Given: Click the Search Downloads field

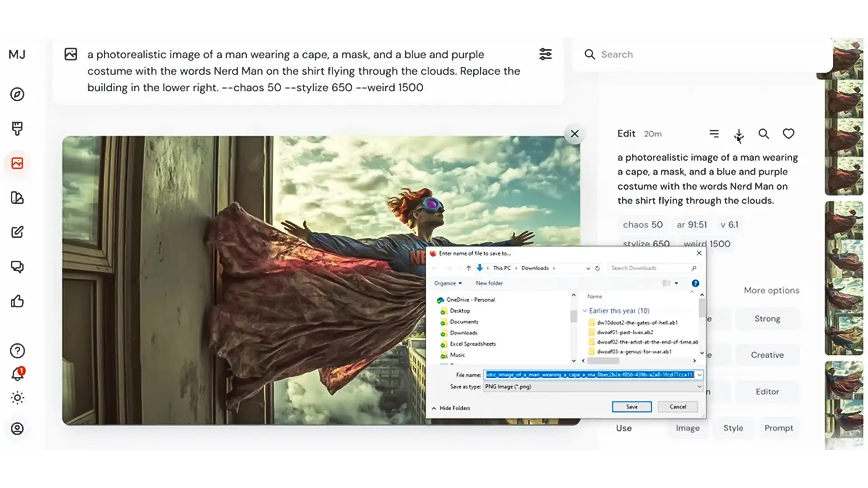Looking at the screenshot, I should [x=654, y=268].
